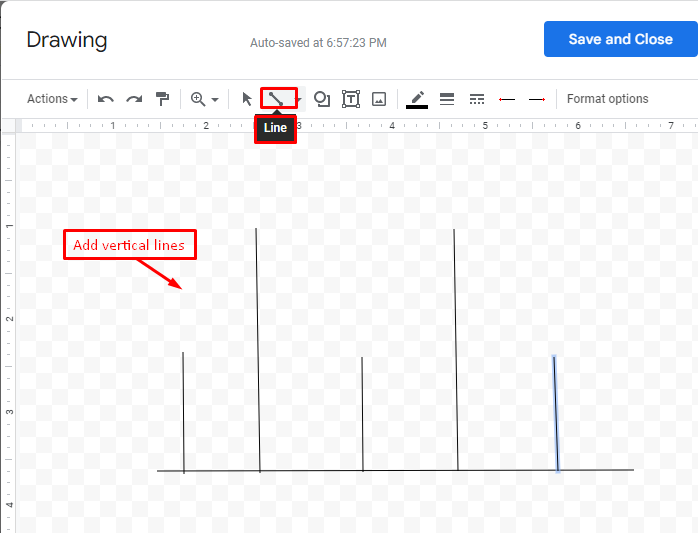Click the Zoom magnifier icon
Viewport: 698px width, 533px height.
tap(198, 99)
